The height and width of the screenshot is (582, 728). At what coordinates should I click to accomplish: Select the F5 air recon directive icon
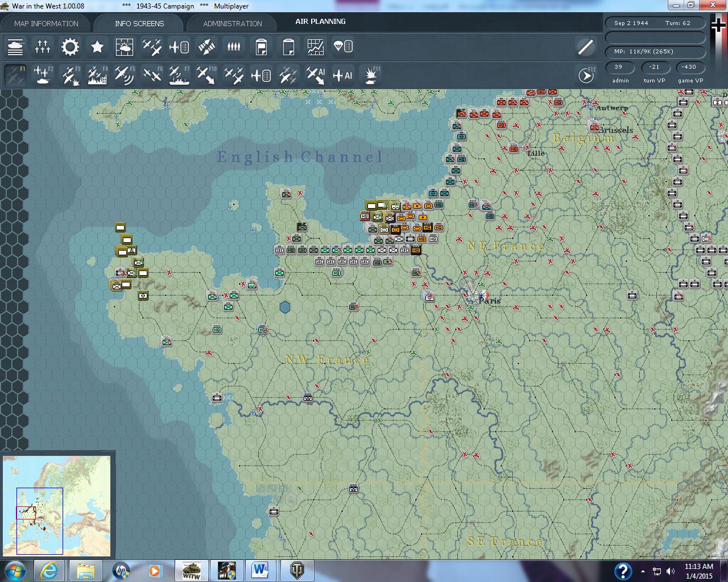[125, 75]
